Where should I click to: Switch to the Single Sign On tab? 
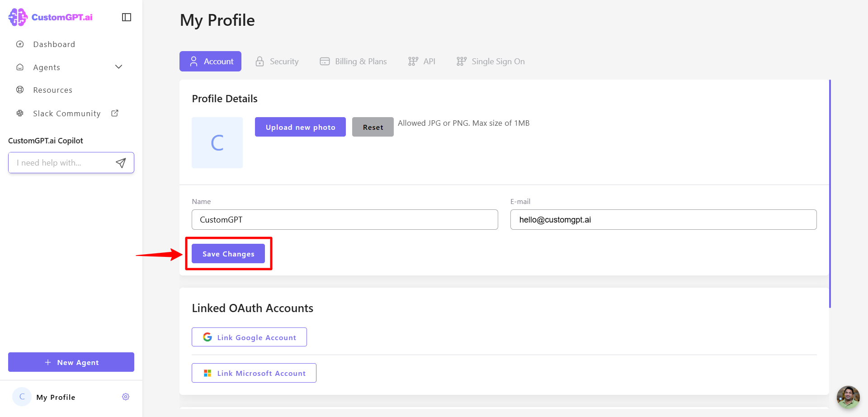(491, 62)
